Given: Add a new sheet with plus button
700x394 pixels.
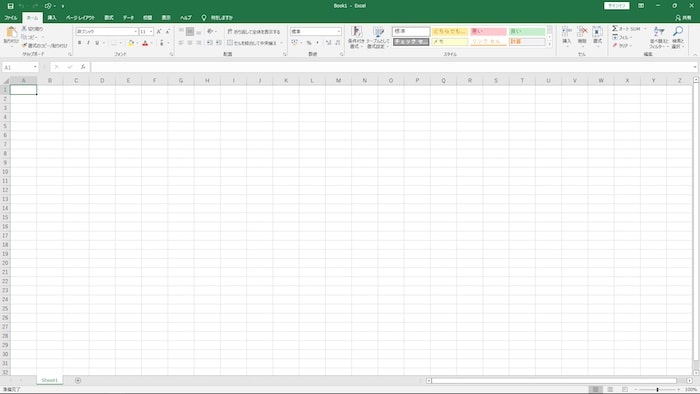Looking at the screenshot, I should pyautogui.click(x=78, y=380).
